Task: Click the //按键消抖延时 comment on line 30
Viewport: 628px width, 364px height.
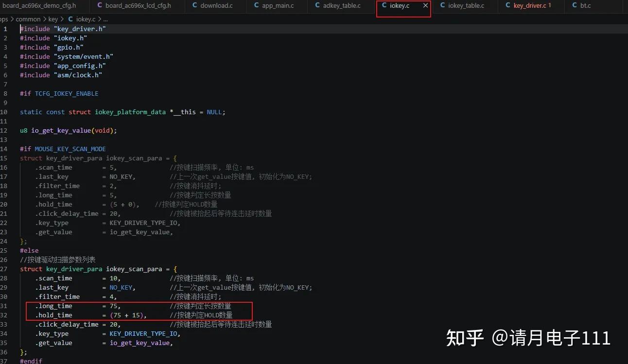Action: [195, 296]
